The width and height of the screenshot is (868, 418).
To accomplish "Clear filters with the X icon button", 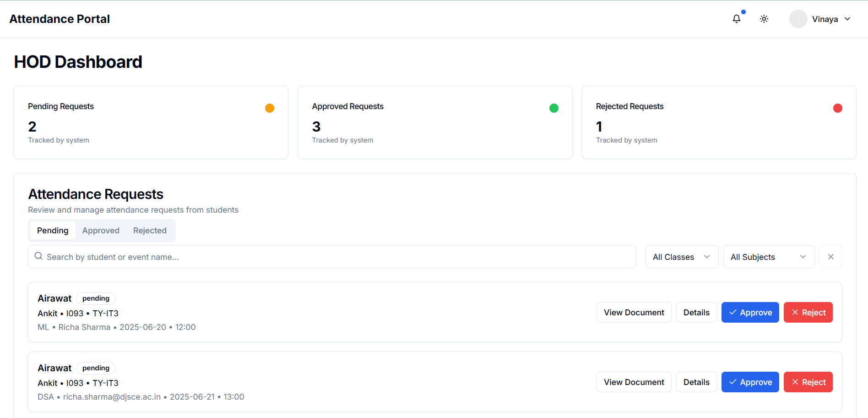I will click(x=830, y=257).
